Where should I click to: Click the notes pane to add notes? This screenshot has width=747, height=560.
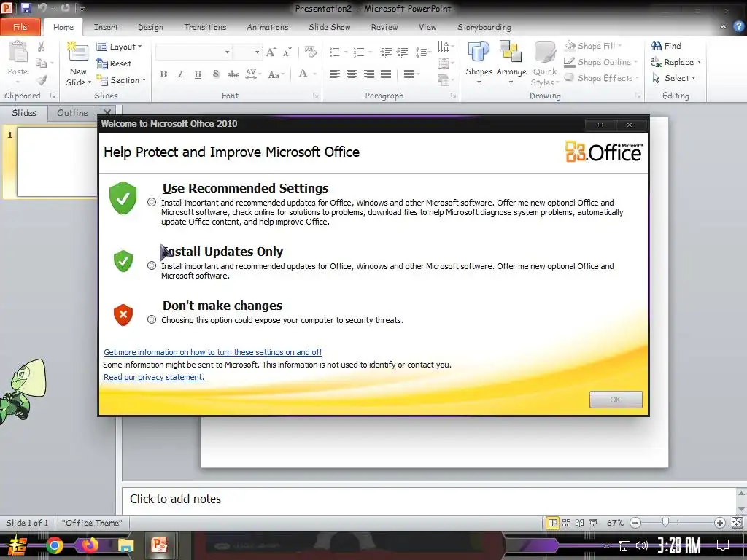point(429,499)
